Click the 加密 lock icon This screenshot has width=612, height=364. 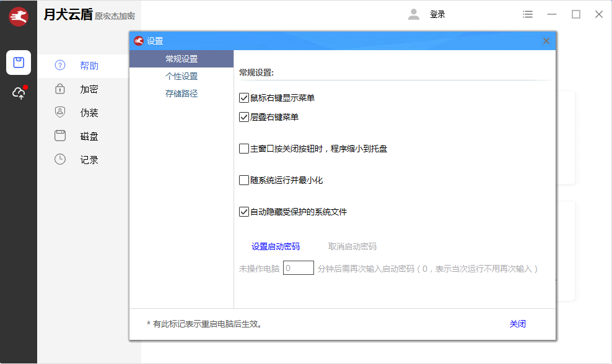60,89
